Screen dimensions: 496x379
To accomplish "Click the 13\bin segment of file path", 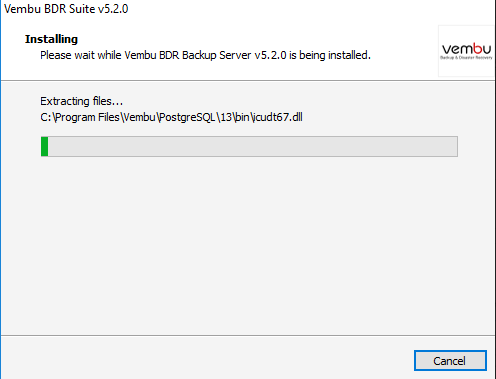I will coord(235,117).
